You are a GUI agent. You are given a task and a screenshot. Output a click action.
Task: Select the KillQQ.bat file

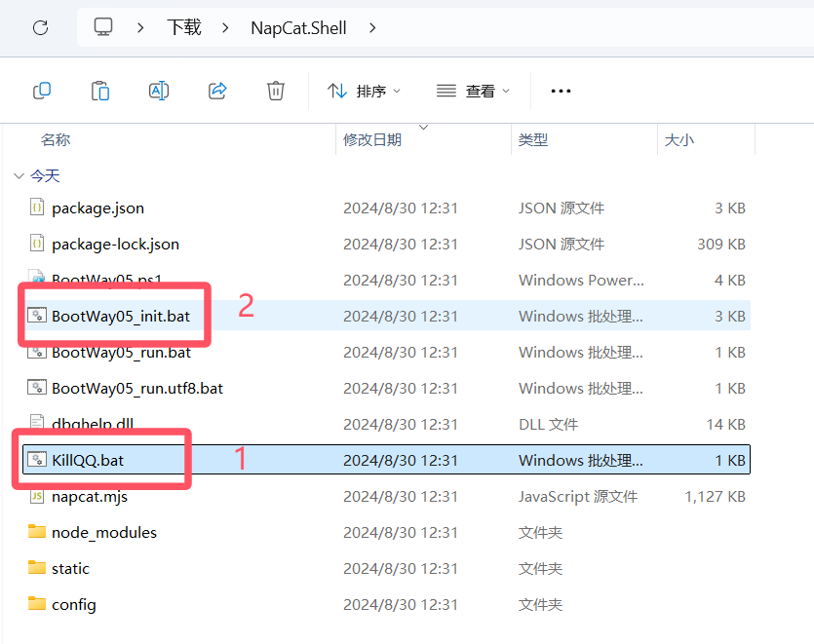point(88,460)
